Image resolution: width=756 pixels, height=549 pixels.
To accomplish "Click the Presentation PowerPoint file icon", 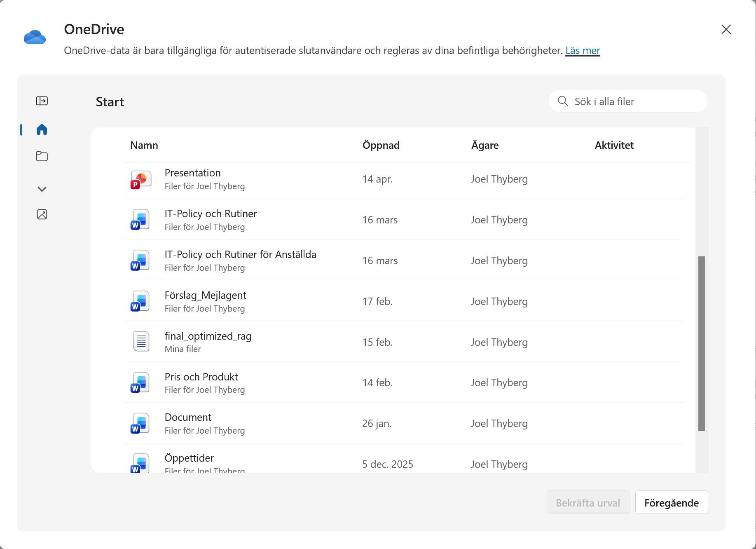I will pyautogui.click(x=141, y=179).
